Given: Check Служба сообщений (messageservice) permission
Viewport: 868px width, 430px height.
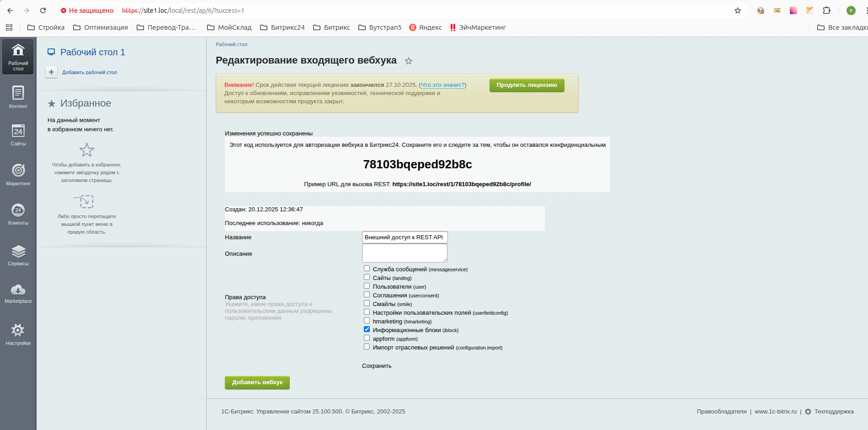Looking at the screenshot, I should pyautogui.click(x=367, y=269).
